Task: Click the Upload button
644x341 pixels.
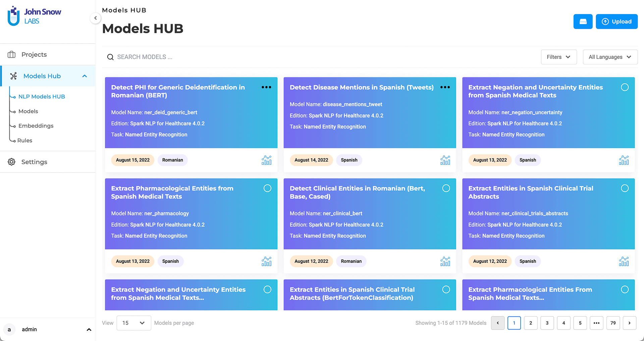Action: tap(616, 21)
